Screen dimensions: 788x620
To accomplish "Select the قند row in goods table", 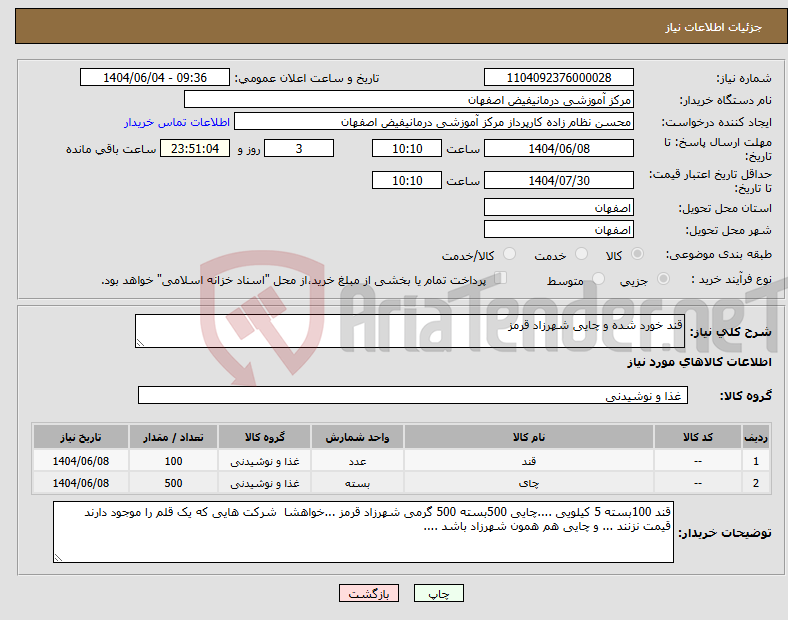I will (x=402, y=461).
